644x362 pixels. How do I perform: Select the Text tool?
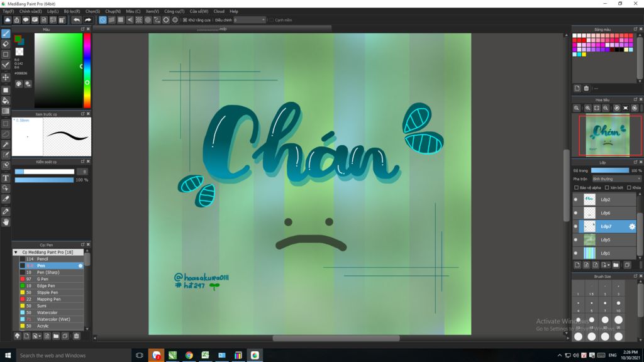pyautogui.click(x=6, y=178)
